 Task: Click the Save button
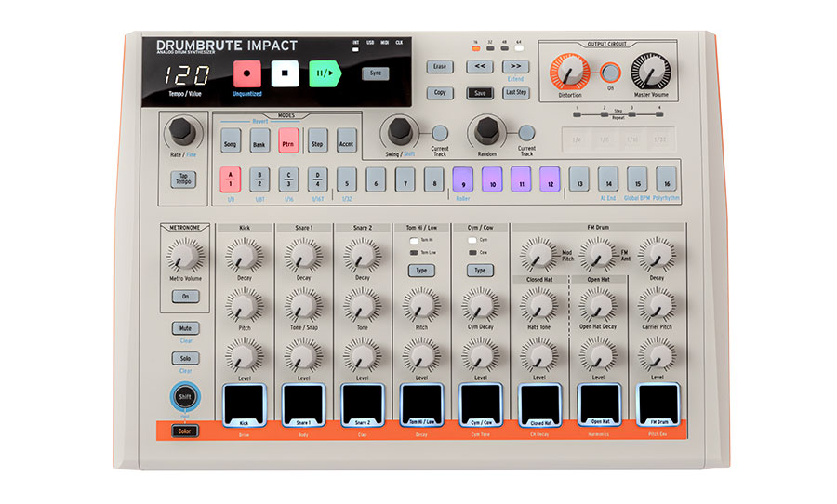click(479, 93)
